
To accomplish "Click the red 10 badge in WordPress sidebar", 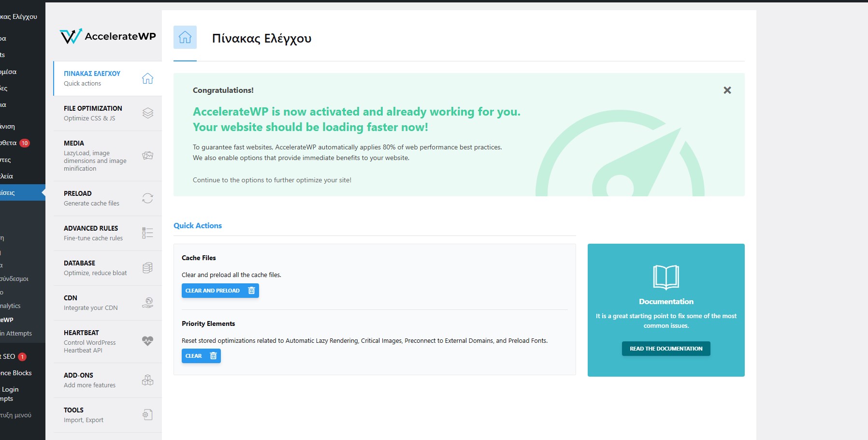I will click(25, 143).
